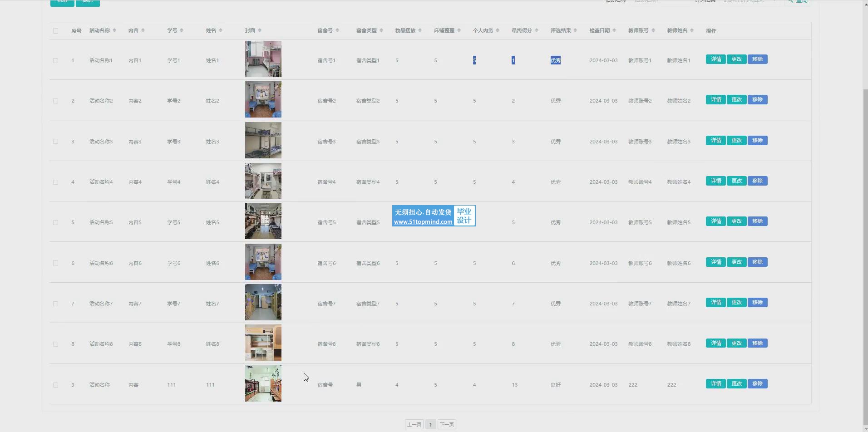Click 下一页 next page button
The height and width of the screenshot is (432, 868).
[447, 424]
